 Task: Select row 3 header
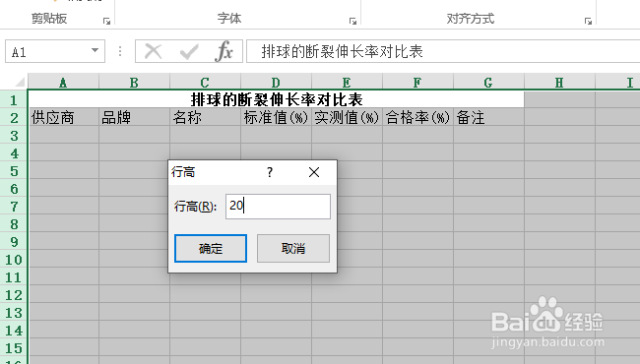click(14, 136)
